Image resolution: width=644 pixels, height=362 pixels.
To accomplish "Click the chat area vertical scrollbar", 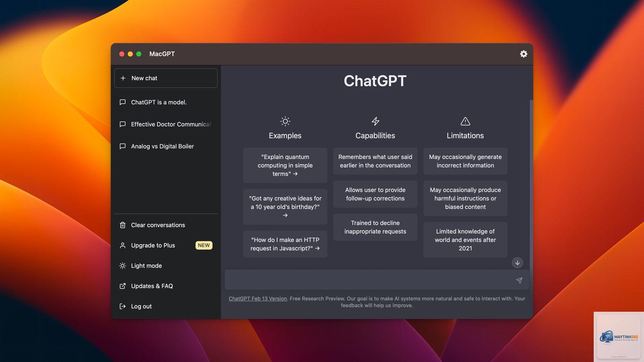I will [x=531, y=185].
